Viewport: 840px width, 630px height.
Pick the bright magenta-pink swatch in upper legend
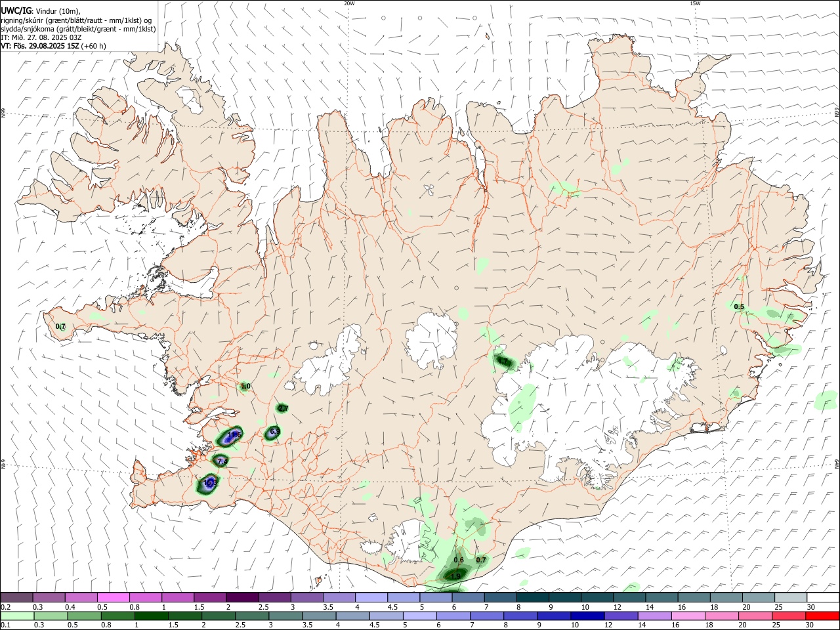coord(113,597)
